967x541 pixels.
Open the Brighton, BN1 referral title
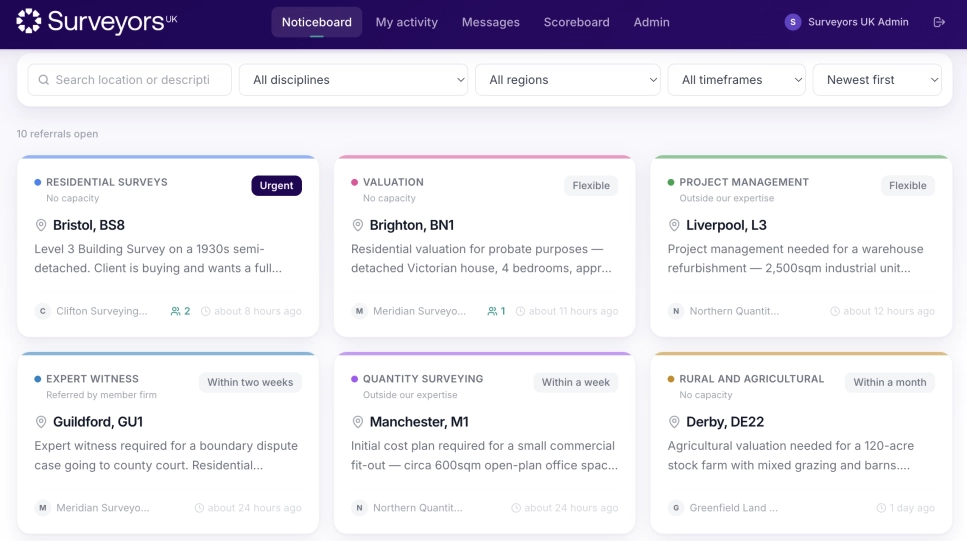click(411, 225)
